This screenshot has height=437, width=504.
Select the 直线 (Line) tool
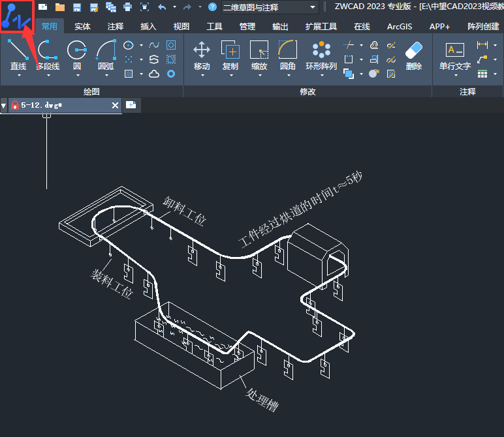pyautogui.click(x=18, y=50)
